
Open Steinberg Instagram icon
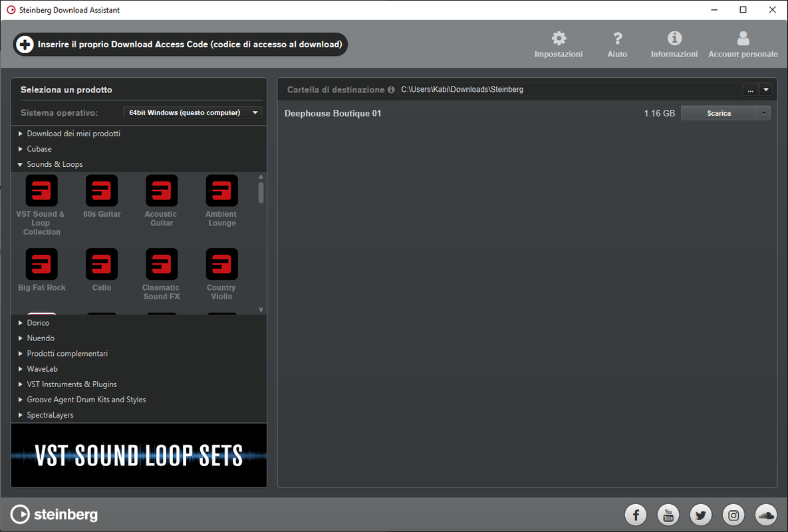point(733,515)
